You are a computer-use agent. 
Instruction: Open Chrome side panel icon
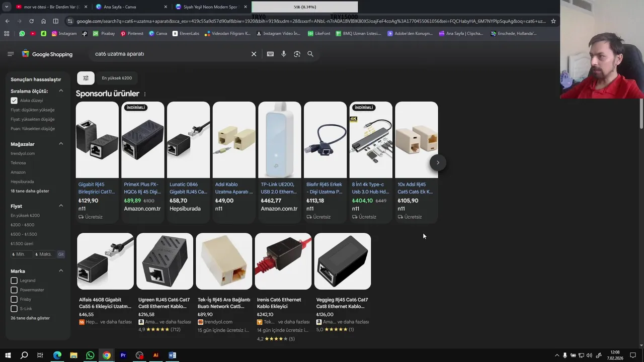(56, 21)
